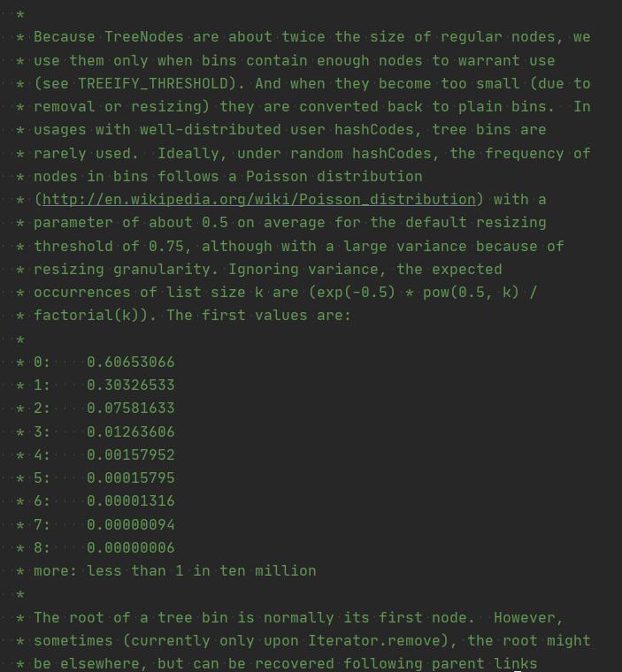Click on value 0.01263606
Image resolution: width=622 pixels, height=672 pixels.
(131, 432)
